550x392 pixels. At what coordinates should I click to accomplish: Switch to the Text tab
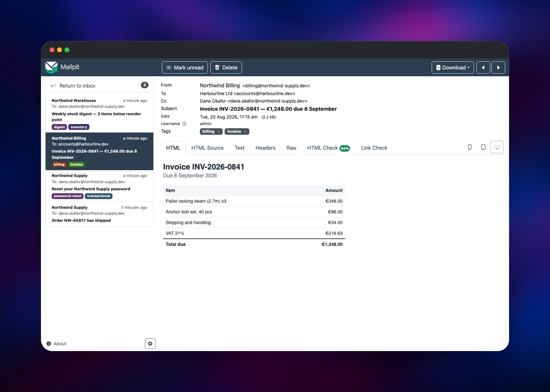pos(240,148)
